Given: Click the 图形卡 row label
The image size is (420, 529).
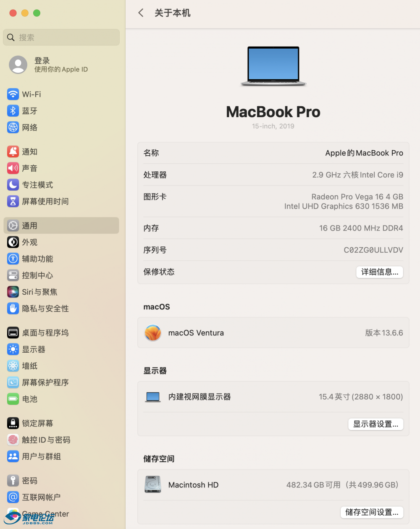Looking at the screenshot, I should [x=155, y=197].
